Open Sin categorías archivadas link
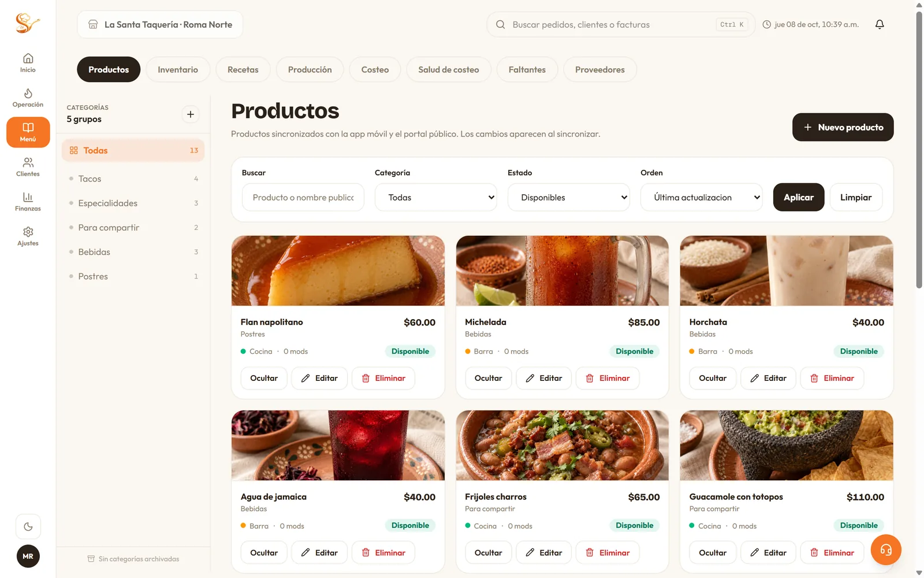 (x=133, y=559)
